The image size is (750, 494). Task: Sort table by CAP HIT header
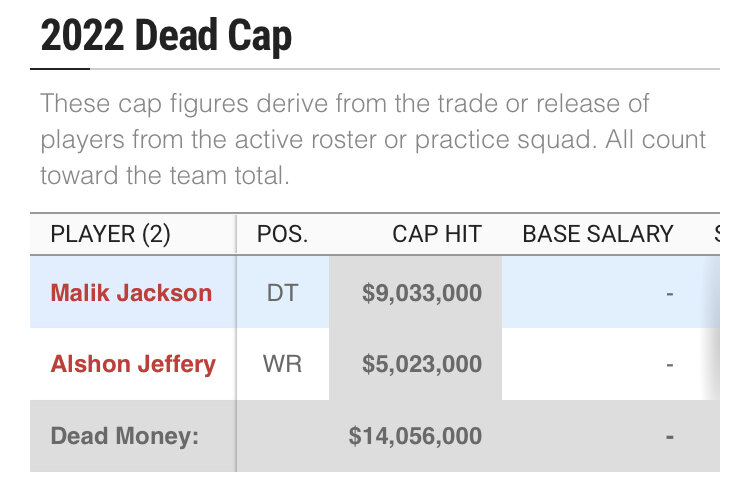click(x=437, y=235)
